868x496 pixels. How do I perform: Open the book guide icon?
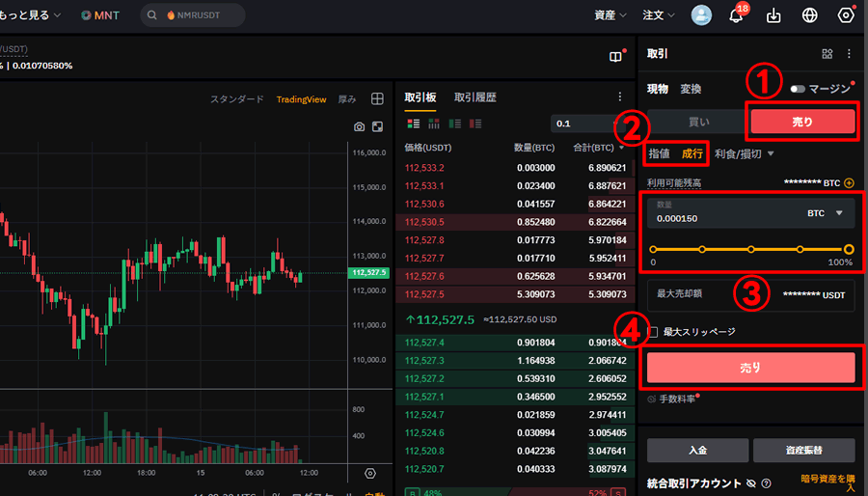[615, 57]
